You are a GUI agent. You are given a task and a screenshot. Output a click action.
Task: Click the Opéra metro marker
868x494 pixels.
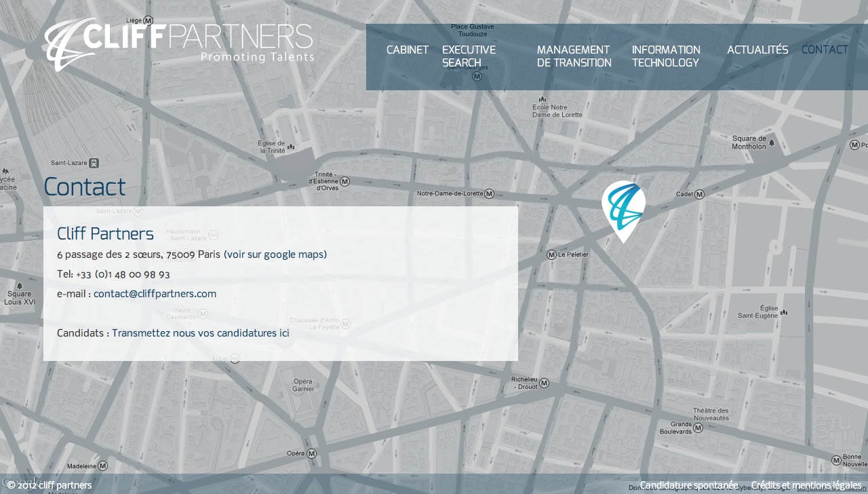tap(313, 453)
